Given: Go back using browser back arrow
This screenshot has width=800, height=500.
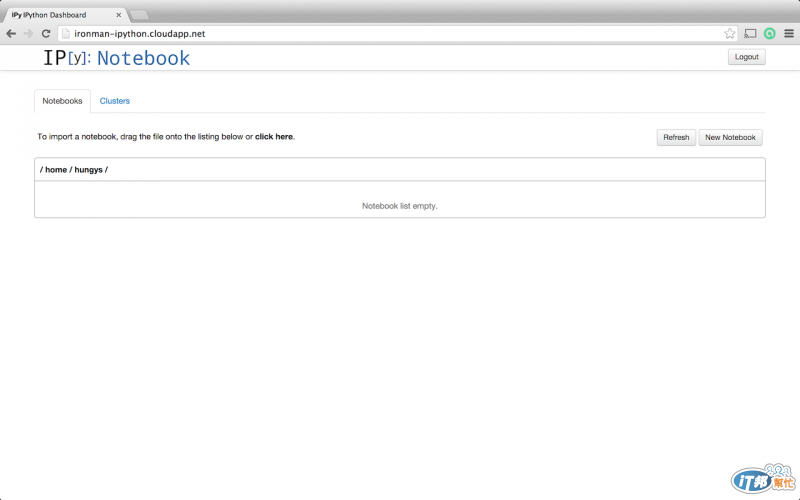Looking at the screenshot, I should pyautogui.click(x=11, y=34).
